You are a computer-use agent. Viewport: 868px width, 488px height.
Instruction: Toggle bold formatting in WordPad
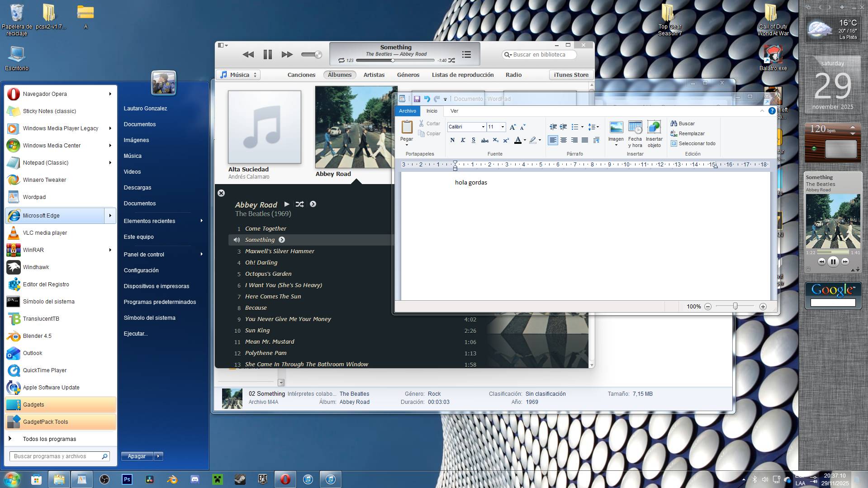[452, 140]
